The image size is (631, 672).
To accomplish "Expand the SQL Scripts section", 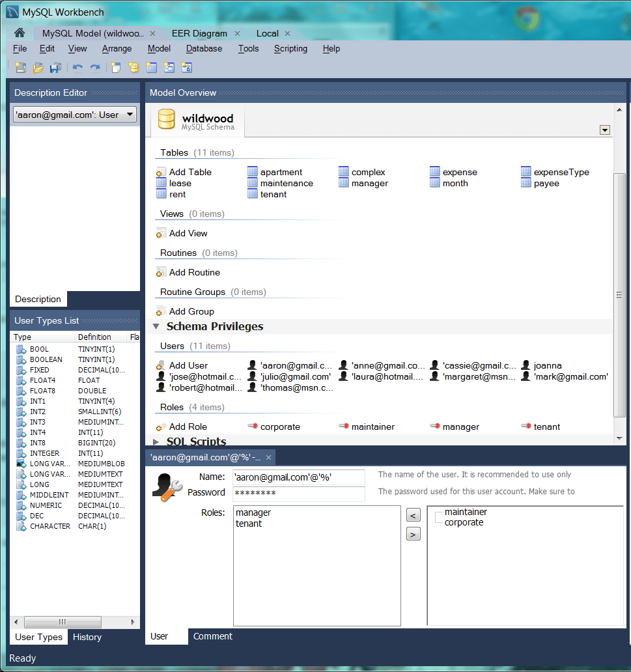I will coord(155,441).
